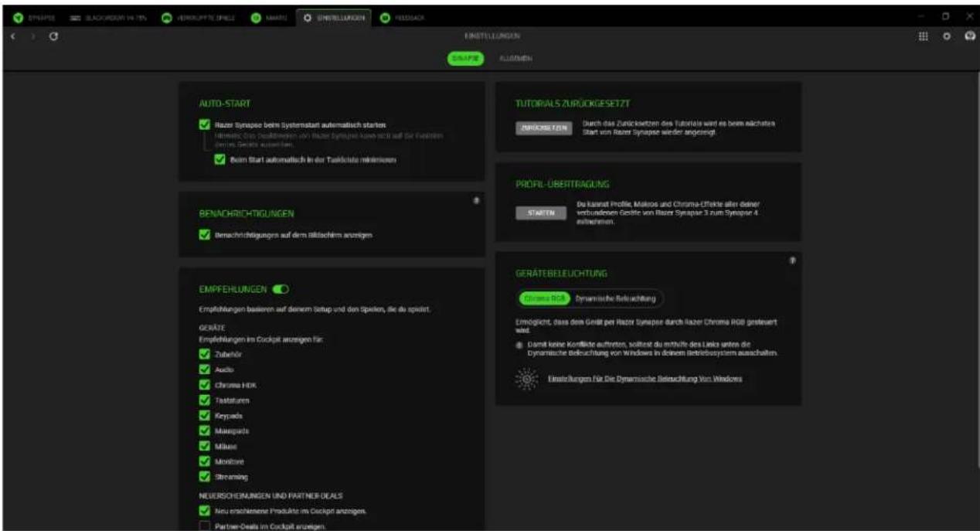980x531 pixels.
Task: Click the help icon in Gerätebeleuchtung panel
Action: pyautogui.click(x=792, y=260)
